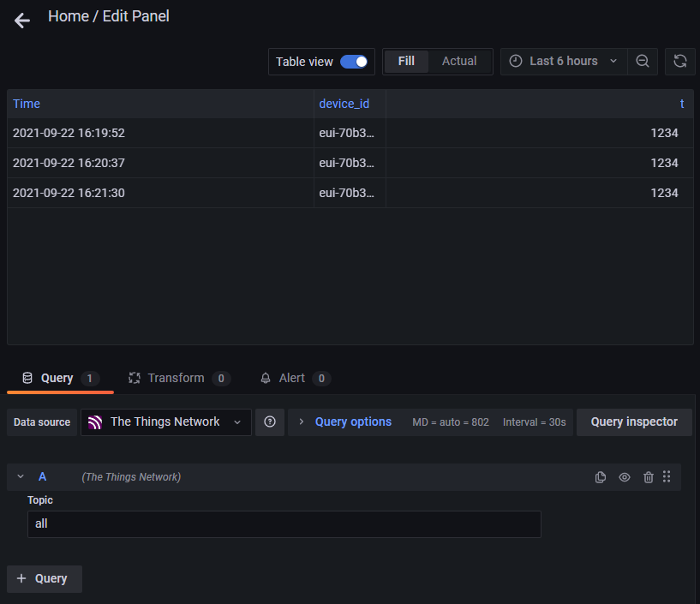This screenshot has width=700, height=604.
Task: Collapse query A row with chevron
Action: pyautogui.click(x=21, y=477)
